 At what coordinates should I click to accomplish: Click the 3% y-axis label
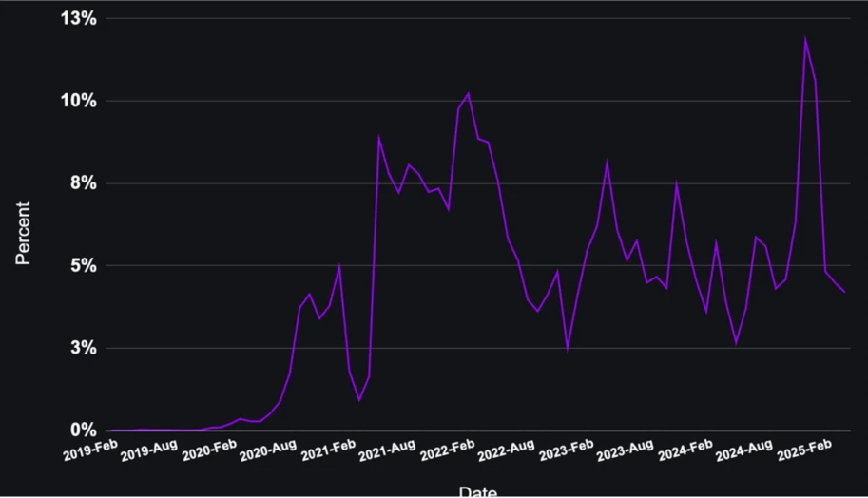click(84, 348)
